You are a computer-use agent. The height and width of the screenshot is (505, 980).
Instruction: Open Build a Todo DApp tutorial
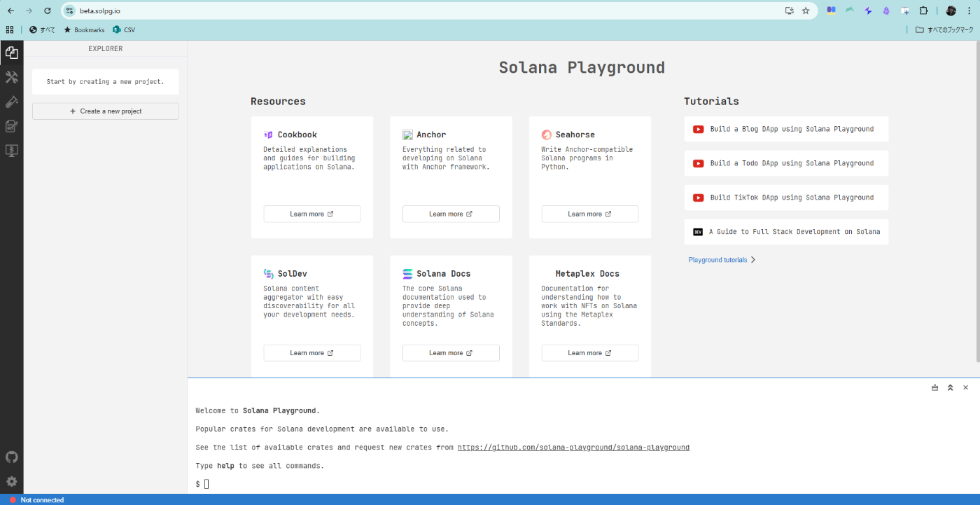tap(786, 163)
